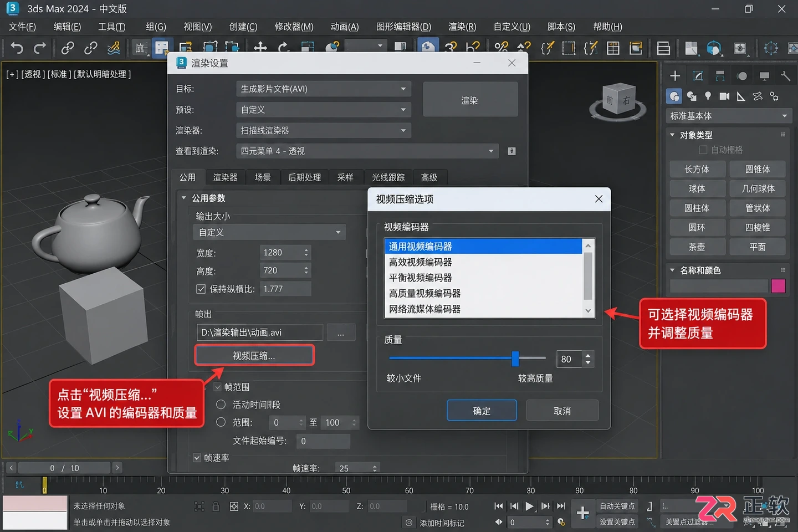Open the Display panel monitor icon
Viewport: 798px width, 532px height.
click(764, 76)
